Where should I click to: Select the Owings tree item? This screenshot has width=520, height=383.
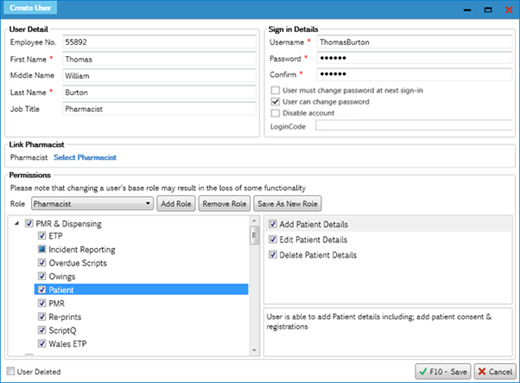tap(62, 276)
